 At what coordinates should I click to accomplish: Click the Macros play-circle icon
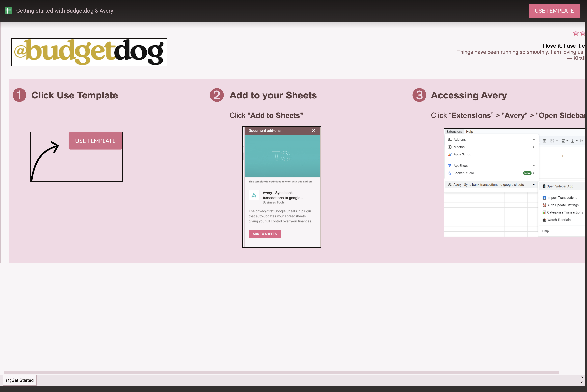(450, 147)
